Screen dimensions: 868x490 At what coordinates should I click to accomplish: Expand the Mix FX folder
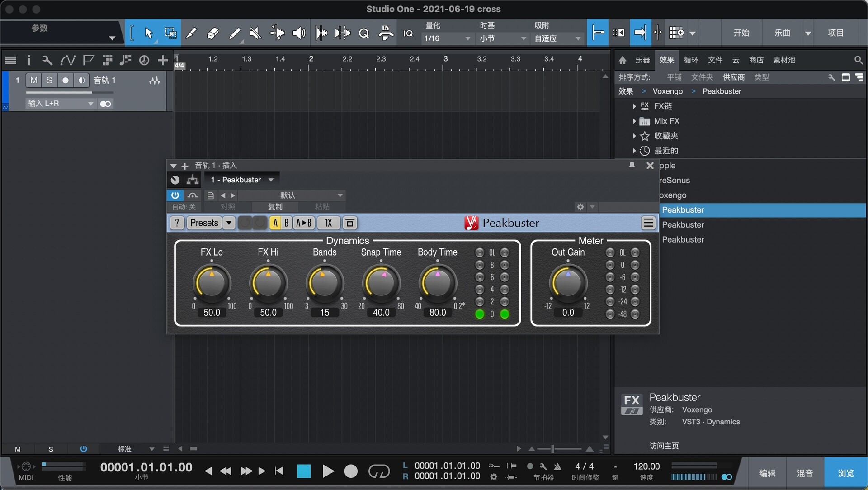(634, 121)
